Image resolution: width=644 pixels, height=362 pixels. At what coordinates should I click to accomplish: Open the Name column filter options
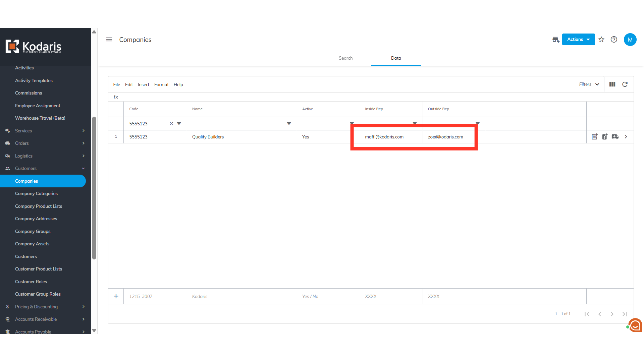tap(289, 124)
